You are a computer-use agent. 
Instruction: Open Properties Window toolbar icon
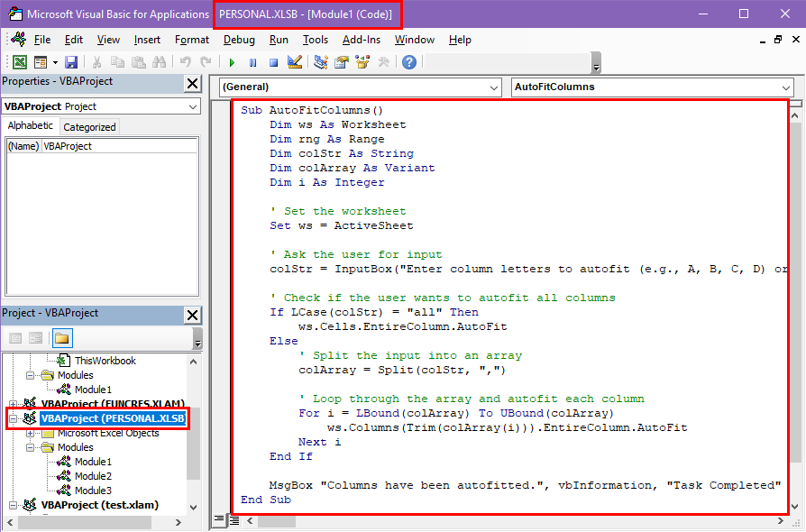pyautogui.click(x=342, y=63)
